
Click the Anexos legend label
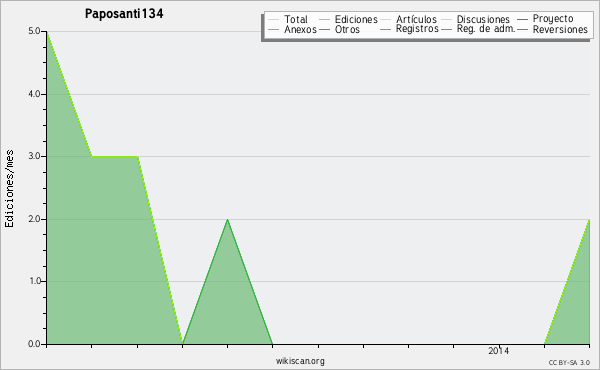(x=300, y=29)
